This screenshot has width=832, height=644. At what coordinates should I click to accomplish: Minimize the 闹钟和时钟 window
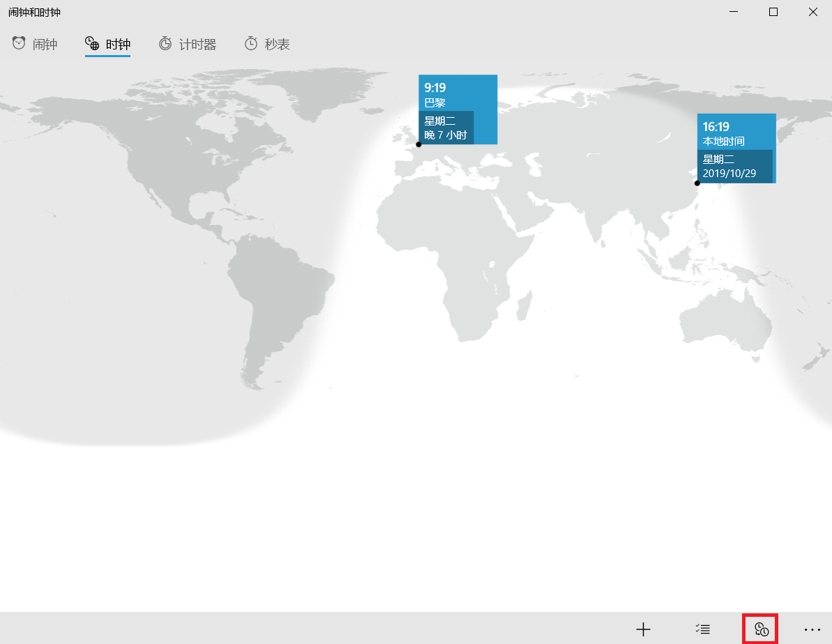click(x=733, y=12)
